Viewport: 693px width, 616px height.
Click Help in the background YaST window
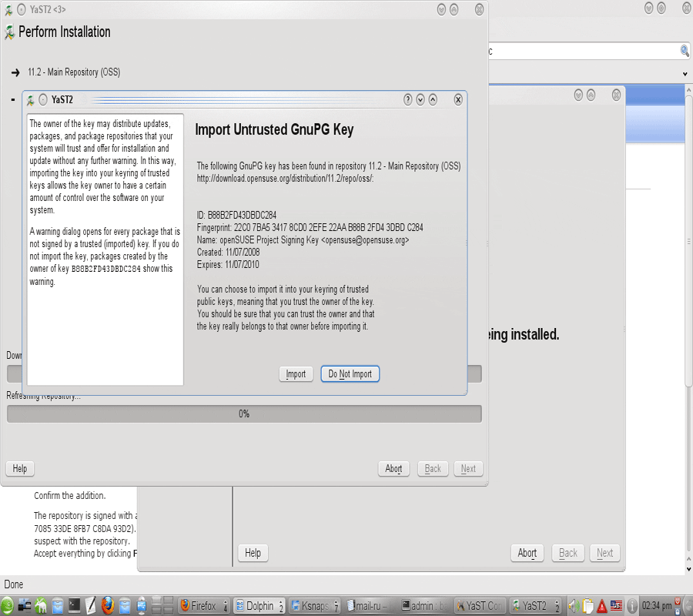(x=253, y=553)
